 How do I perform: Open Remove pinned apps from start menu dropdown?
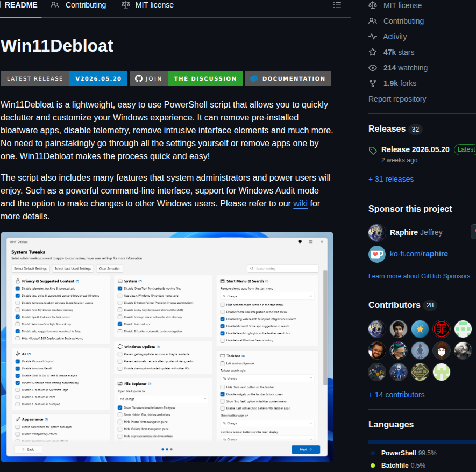click(x=267, y=296)
